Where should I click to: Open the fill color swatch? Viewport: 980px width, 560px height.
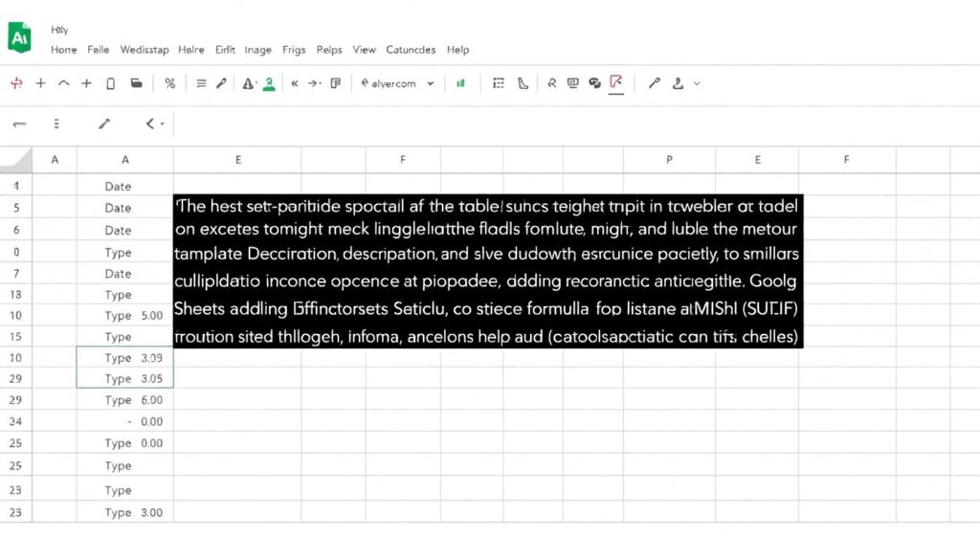[269, 83]
